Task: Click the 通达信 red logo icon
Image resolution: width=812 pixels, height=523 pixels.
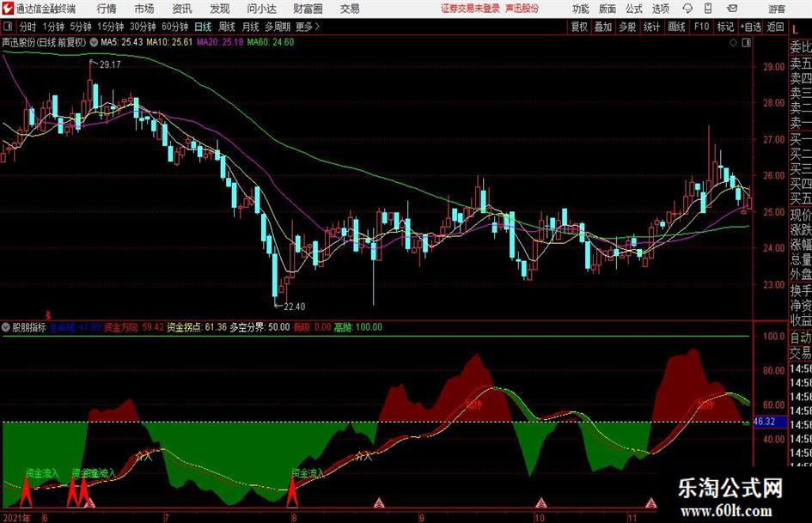Action: click(x=8, y=9)
